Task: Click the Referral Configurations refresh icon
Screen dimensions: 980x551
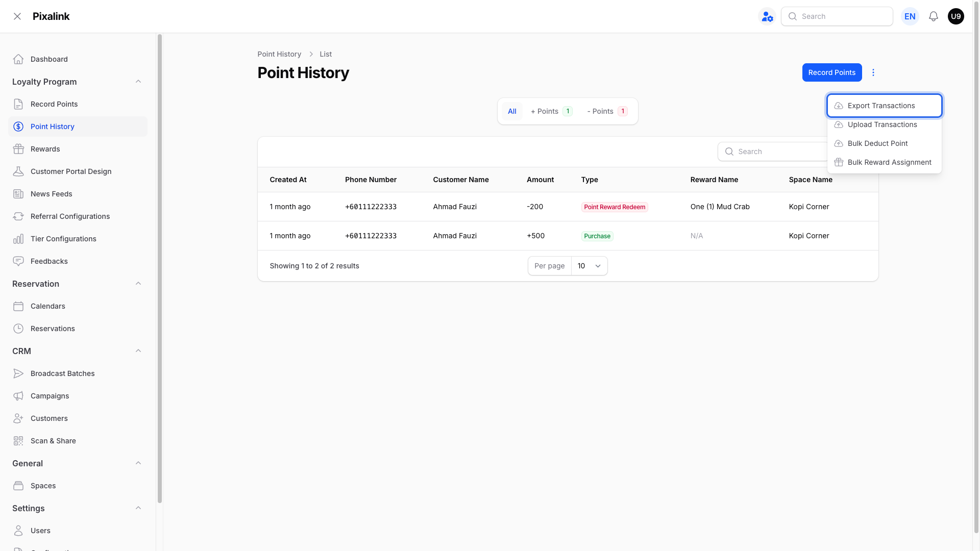Action: (18, 216)
